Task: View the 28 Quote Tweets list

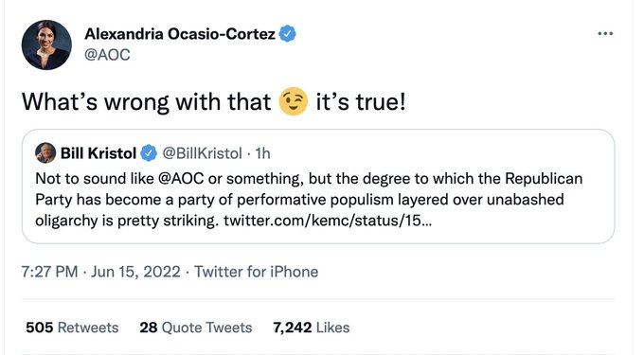Action: [196, 328]
